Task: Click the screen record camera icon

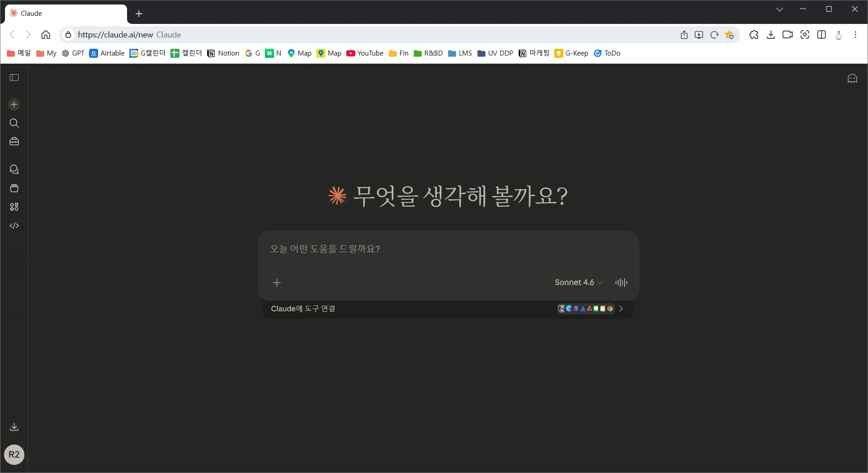Action: click(x=788, y=35)
